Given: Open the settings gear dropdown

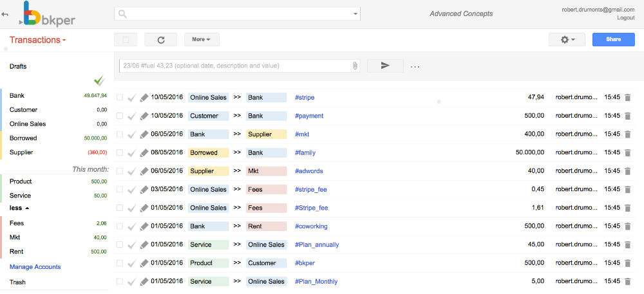Looking at the screenshot, I should (567, 40).
